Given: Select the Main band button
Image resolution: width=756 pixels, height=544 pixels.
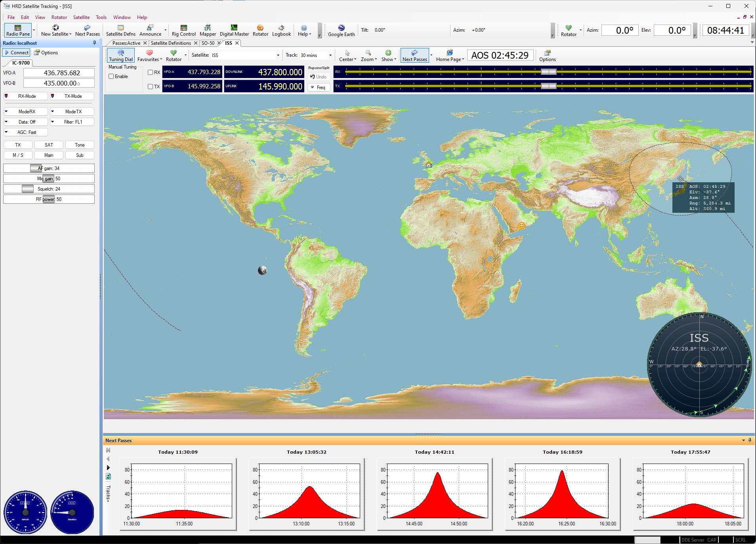Looking at the screenshot, I should point(49,155).
